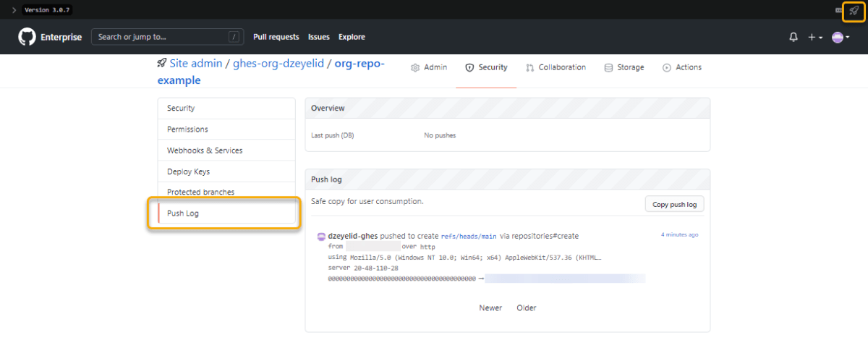Switch to the Security tab
Viewport: 868px width, 348px height.
coord(486,67)
